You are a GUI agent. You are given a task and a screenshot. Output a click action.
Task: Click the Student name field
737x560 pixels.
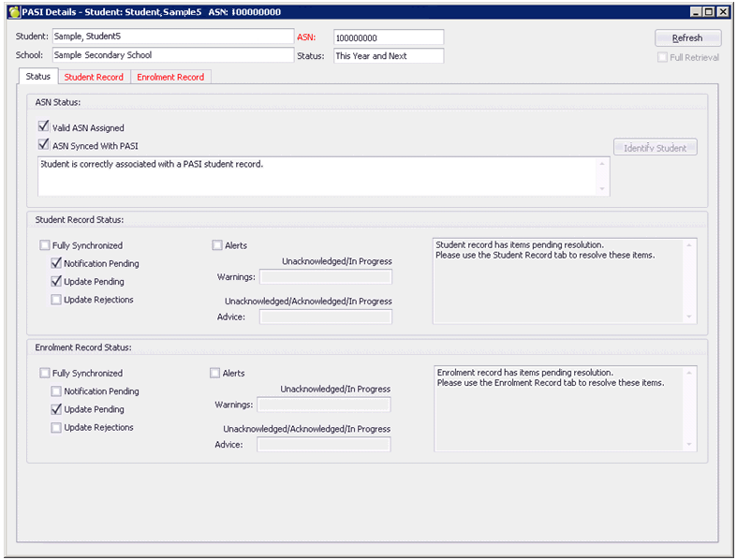click(172, 37)
